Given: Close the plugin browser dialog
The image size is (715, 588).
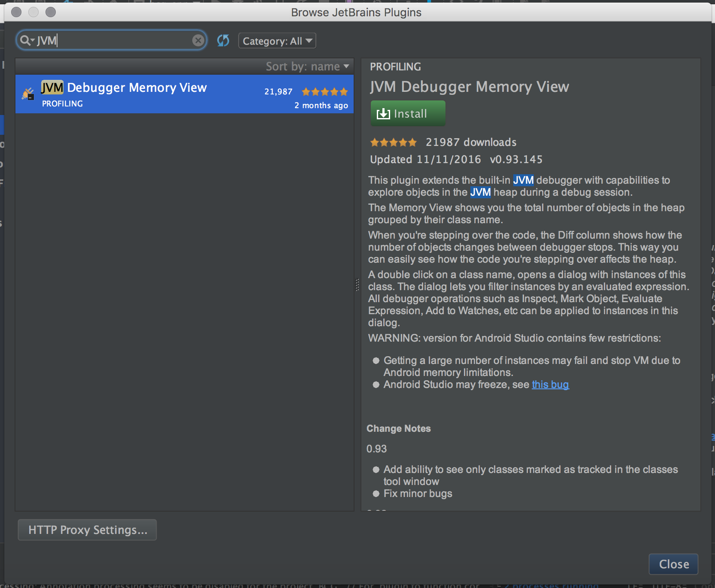Looking at the screenshot, I should coord(673,564).
